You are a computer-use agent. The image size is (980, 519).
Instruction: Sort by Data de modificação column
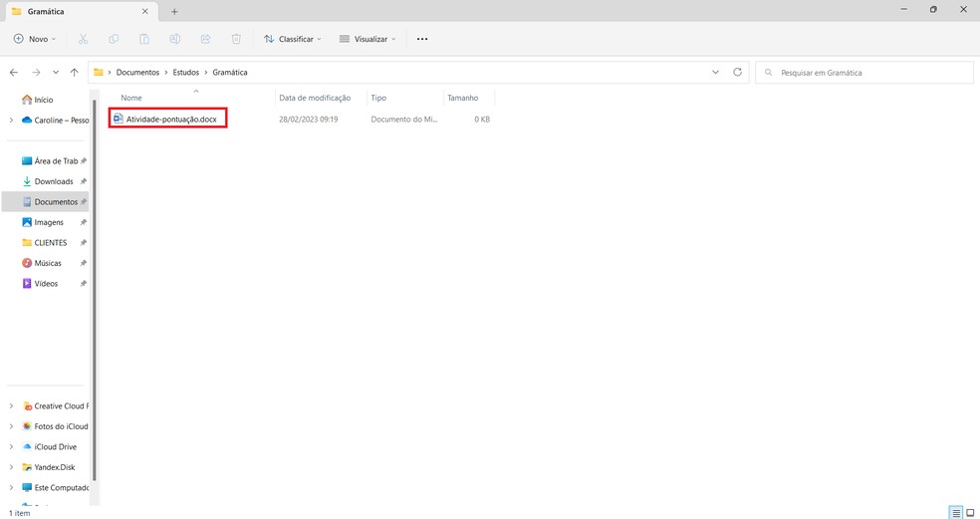[x=315, y=99]
